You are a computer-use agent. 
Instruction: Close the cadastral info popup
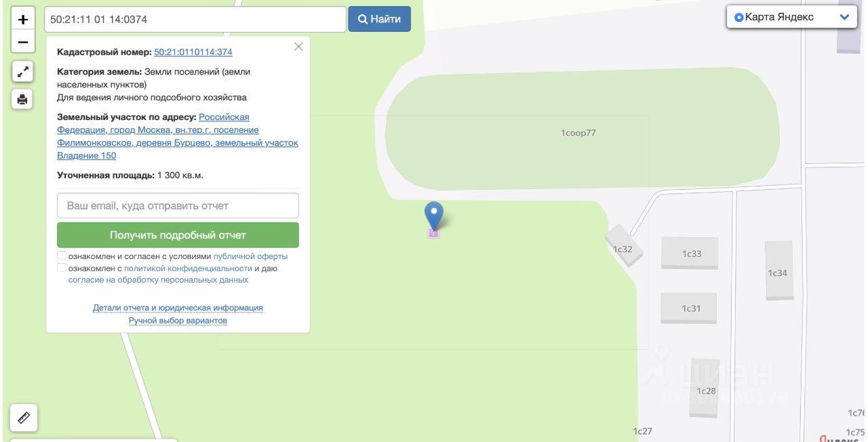(298, 47)
